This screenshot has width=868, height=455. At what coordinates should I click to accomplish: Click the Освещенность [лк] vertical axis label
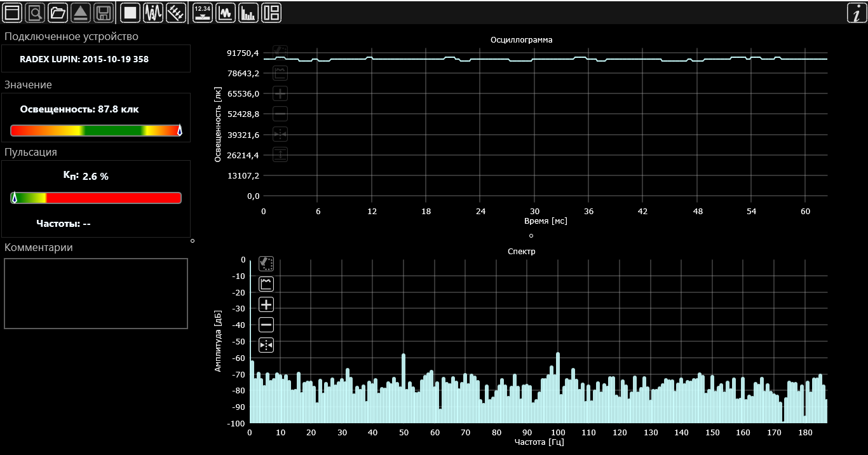click(x=218, y=125)
